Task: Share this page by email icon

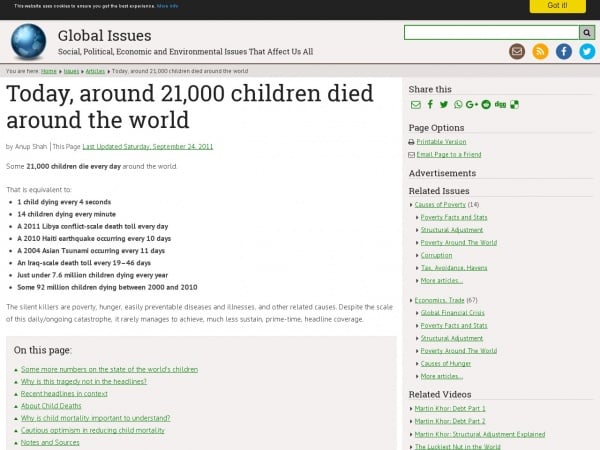Action: click(416, 105)
